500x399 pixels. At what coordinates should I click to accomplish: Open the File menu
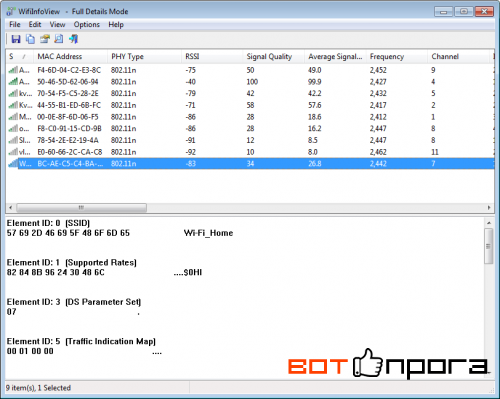pyautogui.click(x=15, y=25)
